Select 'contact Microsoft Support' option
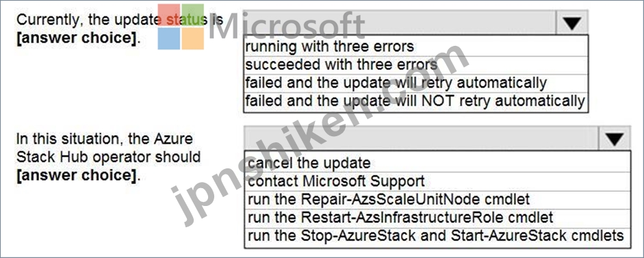The width and height of the screenshot is (644, 258). [x=437, y=181]
